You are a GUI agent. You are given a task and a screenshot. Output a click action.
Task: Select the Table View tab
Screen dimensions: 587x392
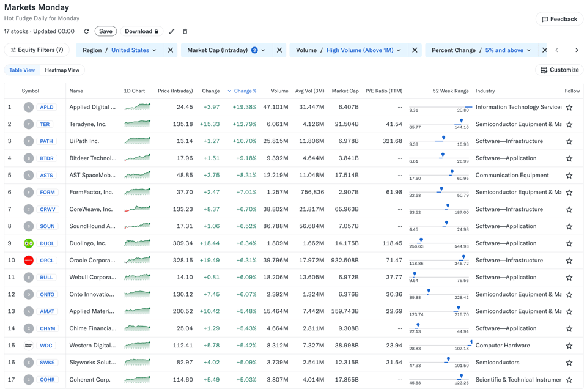pos(22,70)
